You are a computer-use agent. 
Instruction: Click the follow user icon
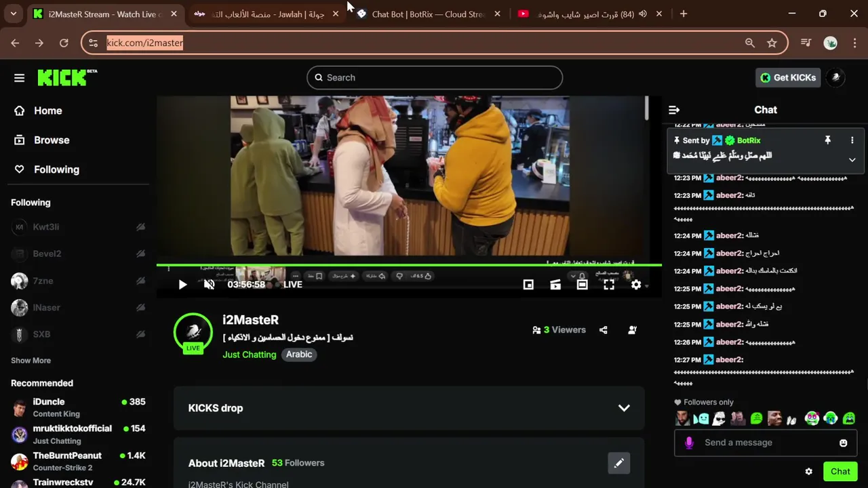tap(632, 330)
